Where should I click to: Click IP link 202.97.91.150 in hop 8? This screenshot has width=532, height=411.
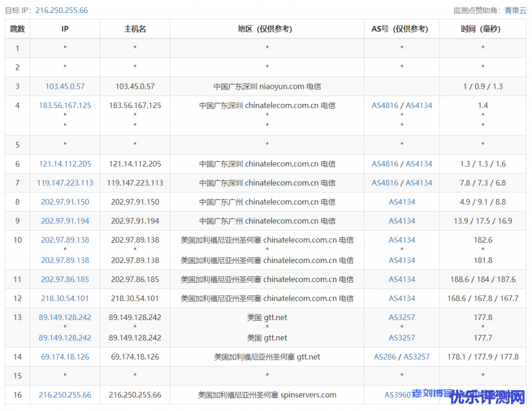[x=65, y=202]
